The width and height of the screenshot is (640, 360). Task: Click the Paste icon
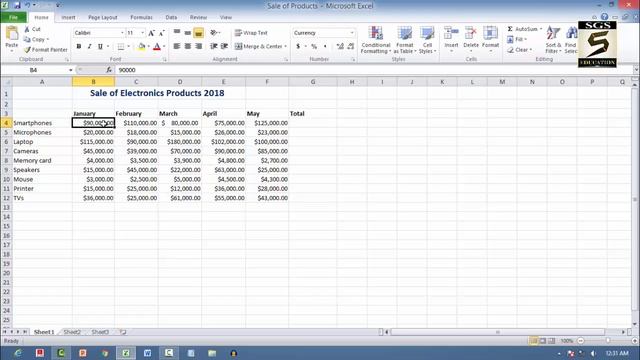(12, 33)
